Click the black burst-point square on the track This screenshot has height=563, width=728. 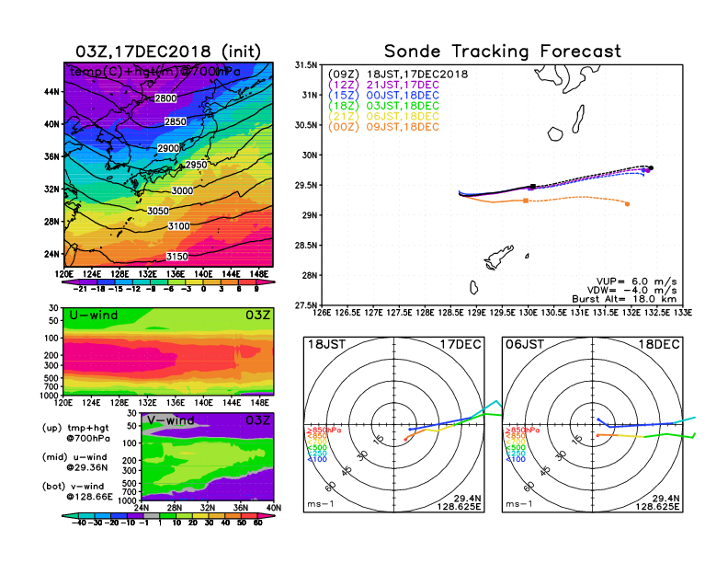(x=533, y=186)
